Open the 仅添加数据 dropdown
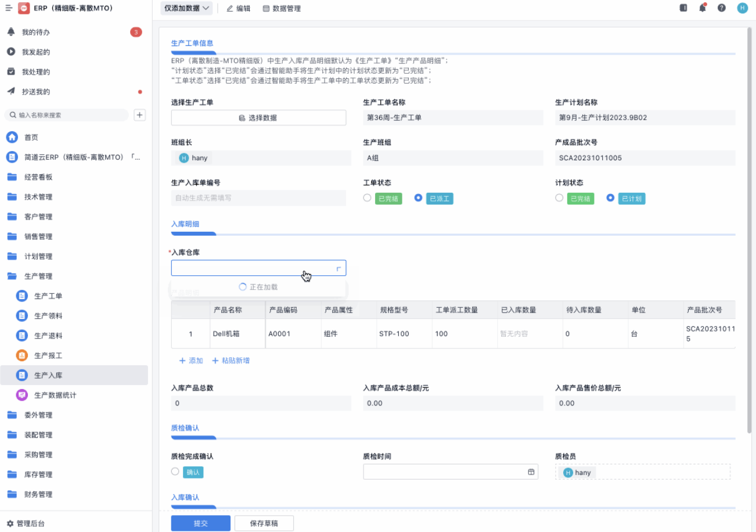756x532 pixels. coord(187,8)
